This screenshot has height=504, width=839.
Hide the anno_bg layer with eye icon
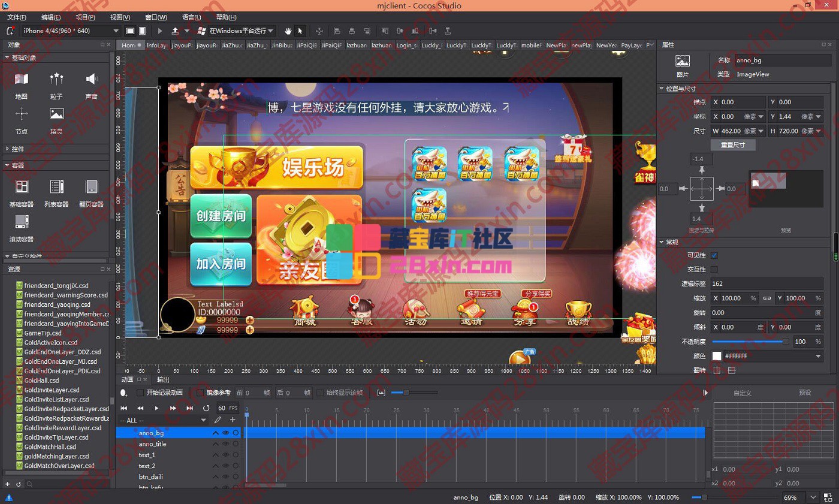[x=226, y=433]
